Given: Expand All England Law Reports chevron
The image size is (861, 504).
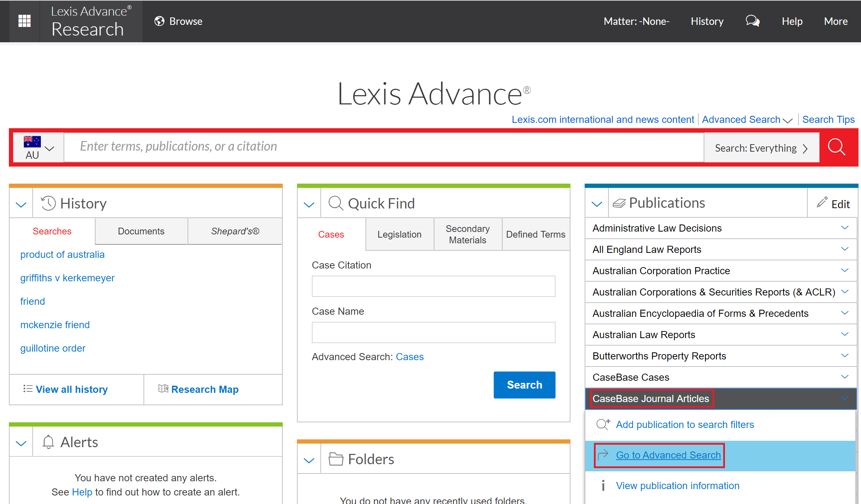Looking at the screenshot, I should click(x=845, y=249).
